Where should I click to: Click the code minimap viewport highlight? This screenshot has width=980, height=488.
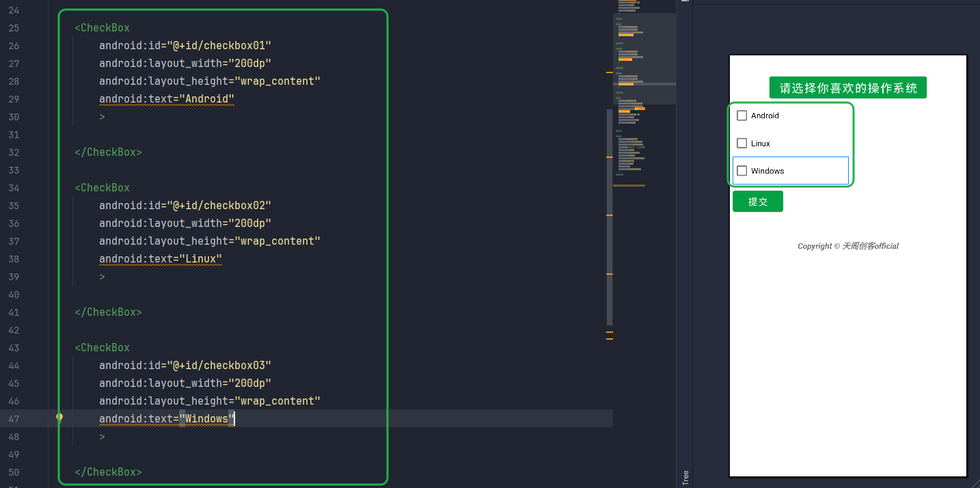(644, 59)
